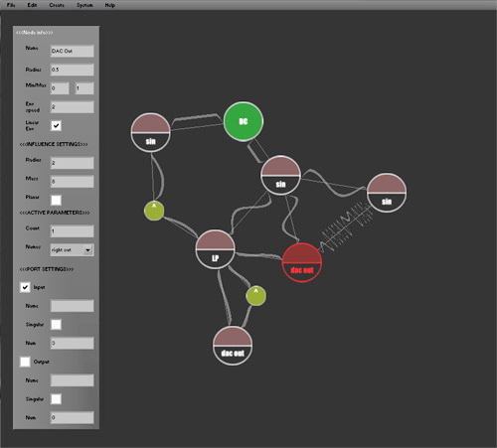Select the green DC node
The height and width of the screenshot is (448, 497).
(244, 121)
